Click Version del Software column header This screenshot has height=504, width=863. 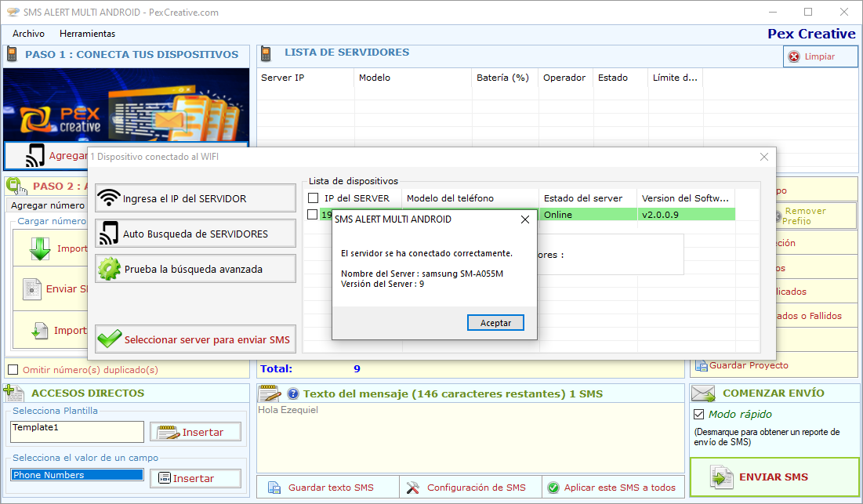[684, 198]
